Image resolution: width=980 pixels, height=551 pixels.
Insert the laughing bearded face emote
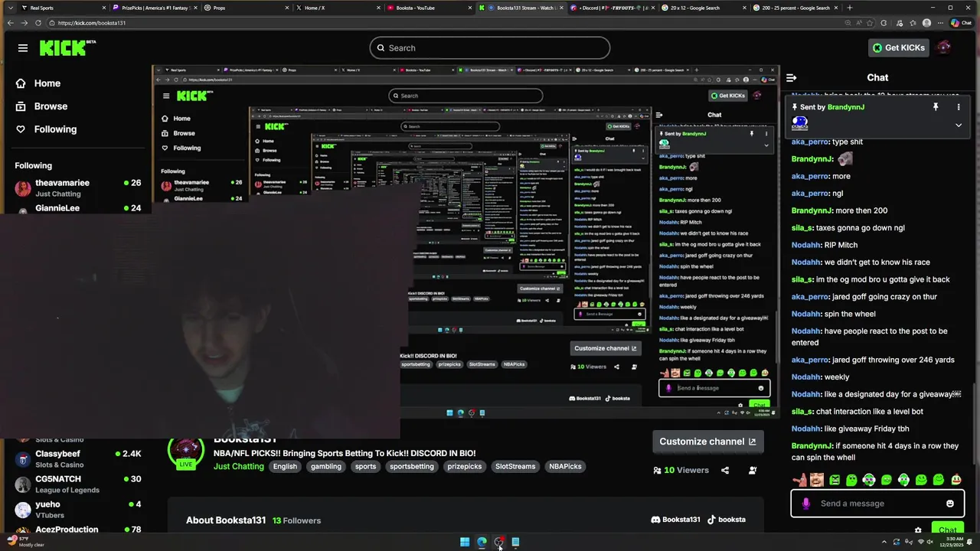[x=817, y=480]
